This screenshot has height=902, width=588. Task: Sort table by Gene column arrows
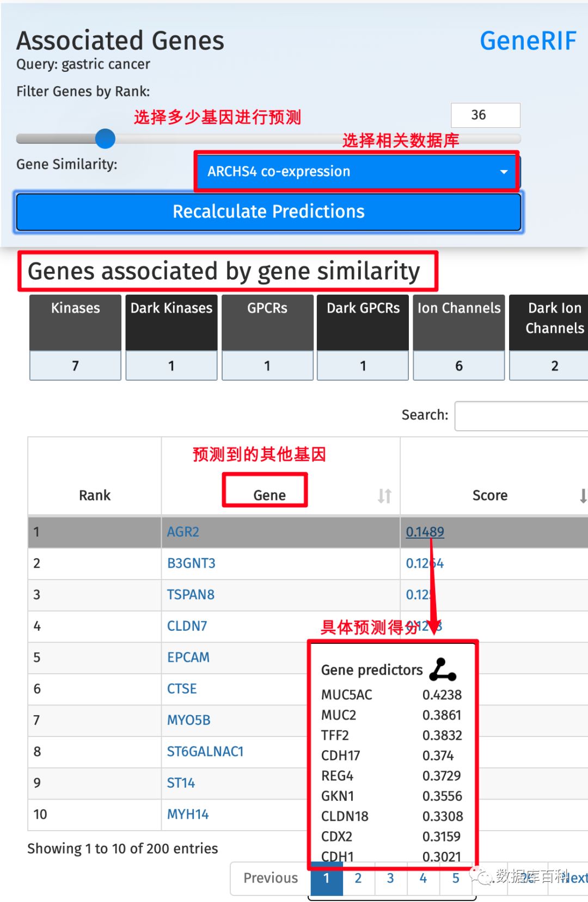point(384,496)
